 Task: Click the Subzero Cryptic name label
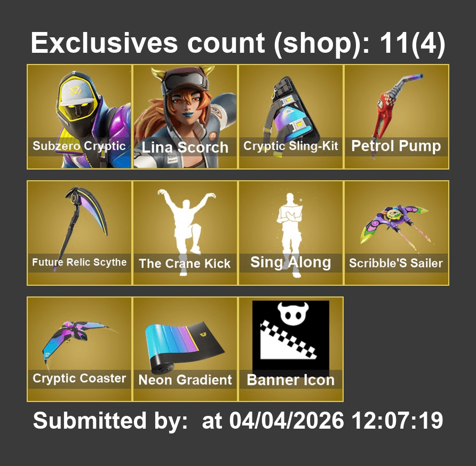pyautogui.click(x=79, y=146)
